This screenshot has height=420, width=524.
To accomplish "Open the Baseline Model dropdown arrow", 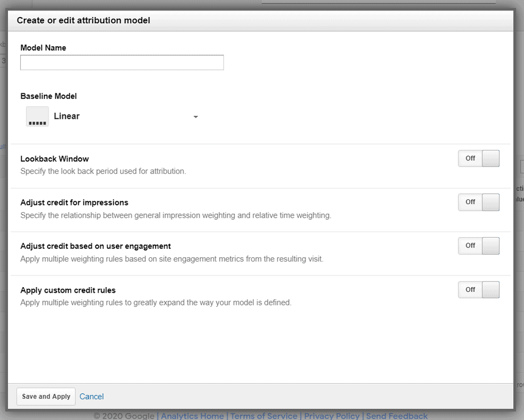I will tap(195, 117).
